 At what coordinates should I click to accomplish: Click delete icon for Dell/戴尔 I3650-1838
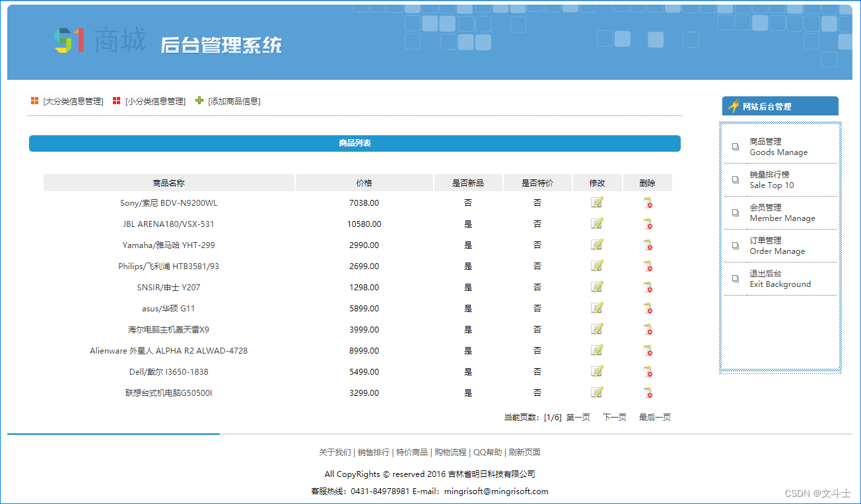point(648,372)
